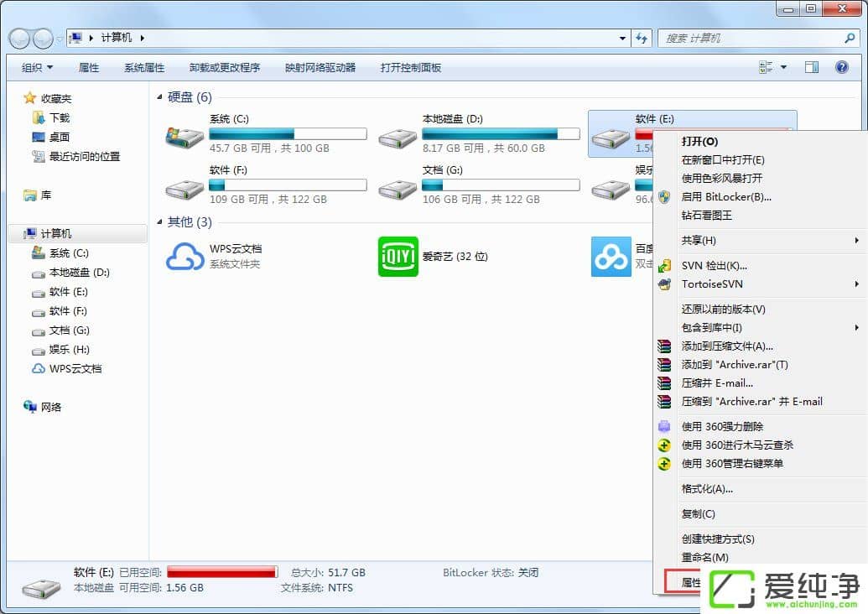Choose 格式化(A)... from context menu
868x614 pixels.
707,488
